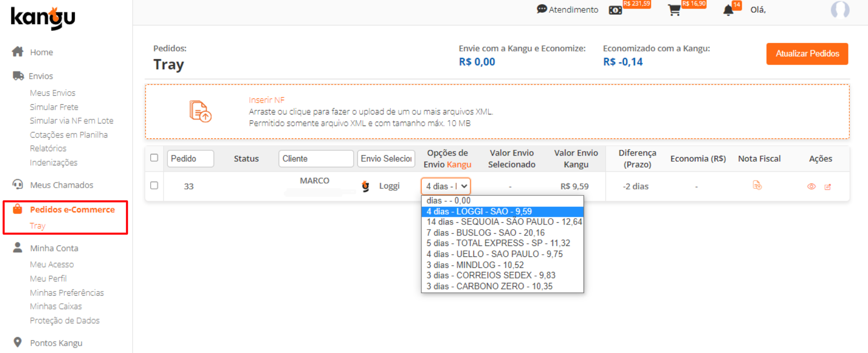Open Simular via NF em Lote
Image resolution: width=868 pixels, height=353 pixels.
tap(71, 121)
